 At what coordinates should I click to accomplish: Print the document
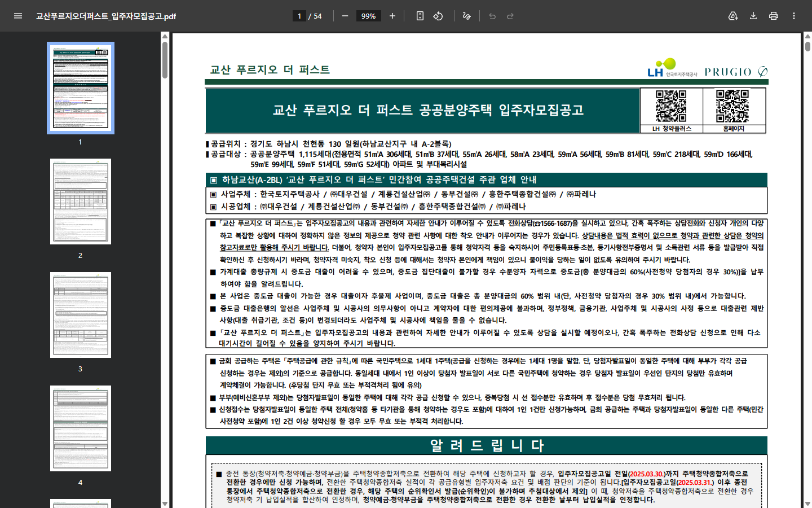coord(774,16)
